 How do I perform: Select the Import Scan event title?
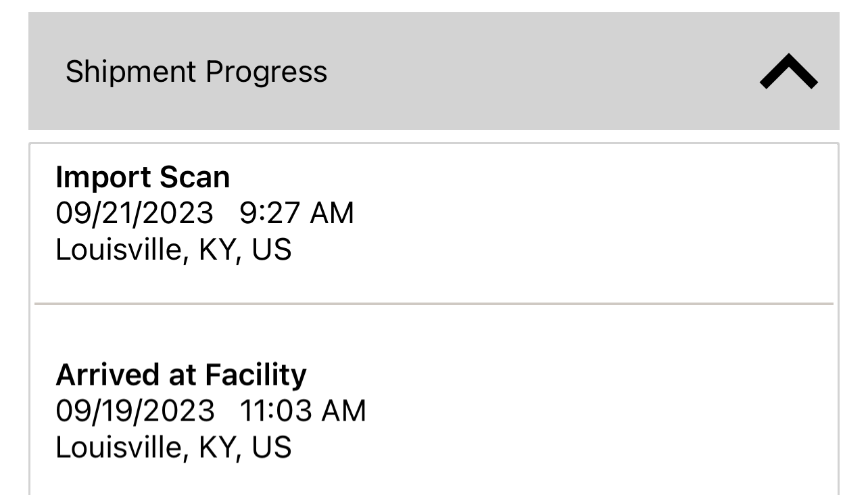click(143, 177)
